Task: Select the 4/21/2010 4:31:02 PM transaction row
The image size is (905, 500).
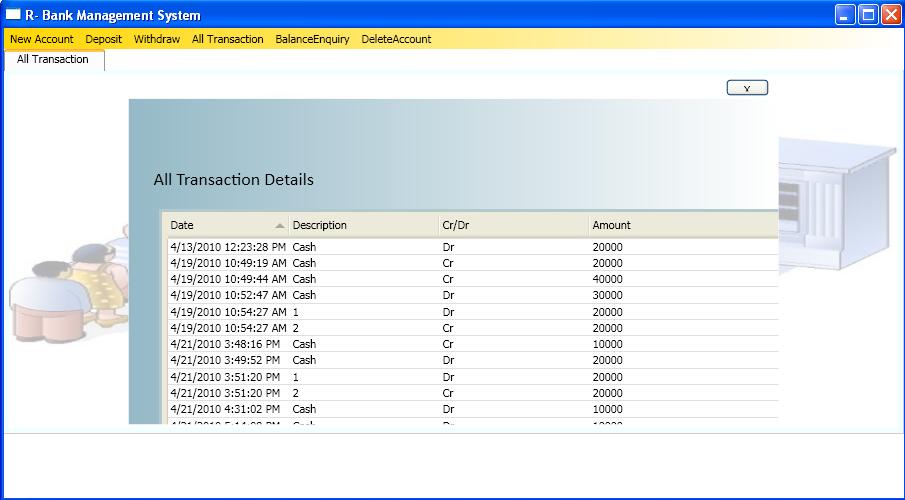Action: (x=473, y=409)
